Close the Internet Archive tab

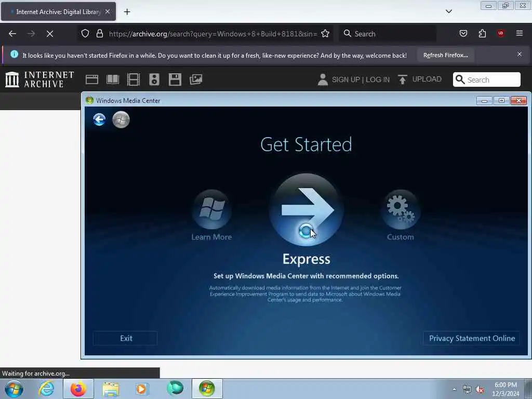click(x=108, y=11)
